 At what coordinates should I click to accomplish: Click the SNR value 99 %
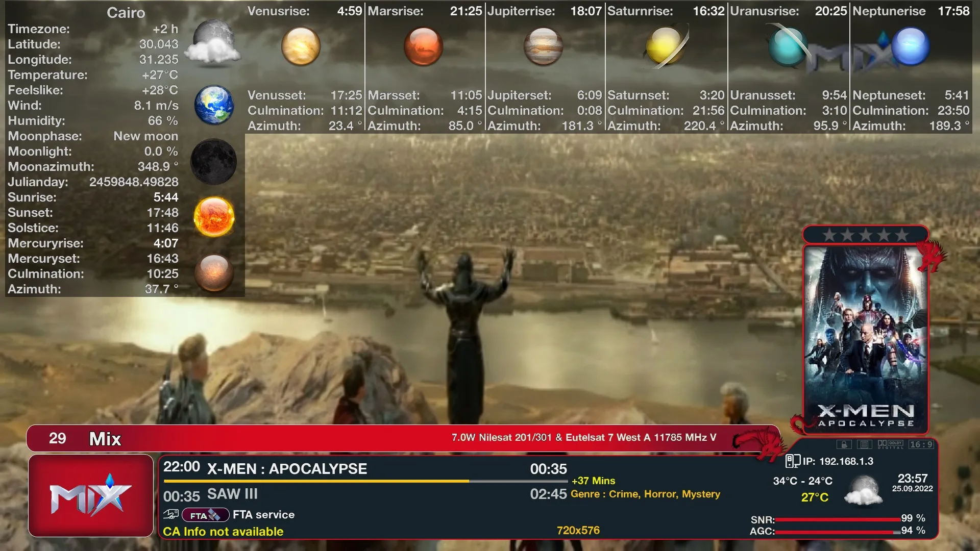[x=913, y=518]
